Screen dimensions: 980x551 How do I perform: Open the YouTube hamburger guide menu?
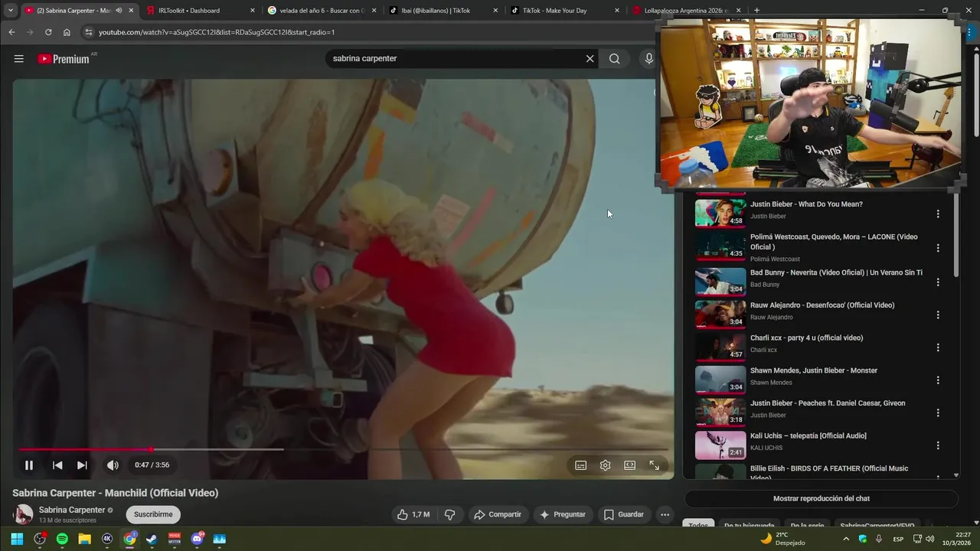pyautogui.click(x=19, y=59)
